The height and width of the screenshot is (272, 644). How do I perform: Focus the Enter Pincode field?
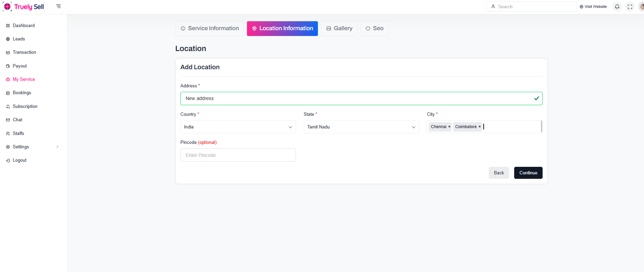point(238,155)
